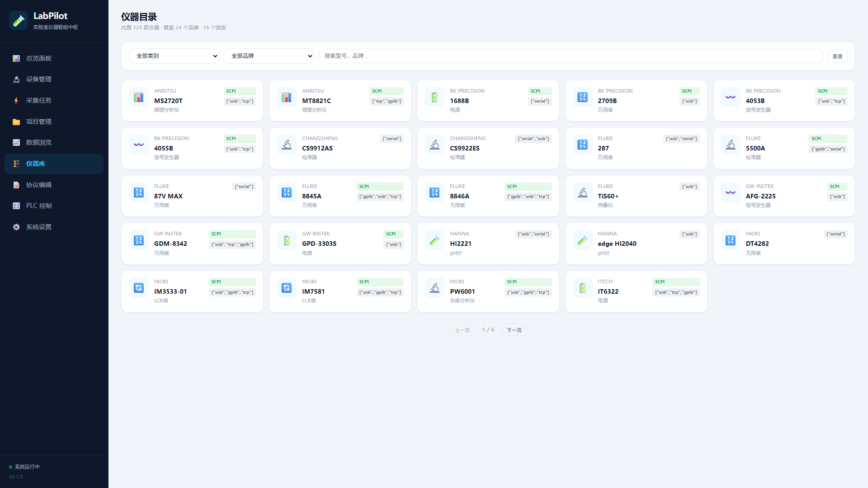Click the 8846A model name
868x488 pixels.
point(460,196)
